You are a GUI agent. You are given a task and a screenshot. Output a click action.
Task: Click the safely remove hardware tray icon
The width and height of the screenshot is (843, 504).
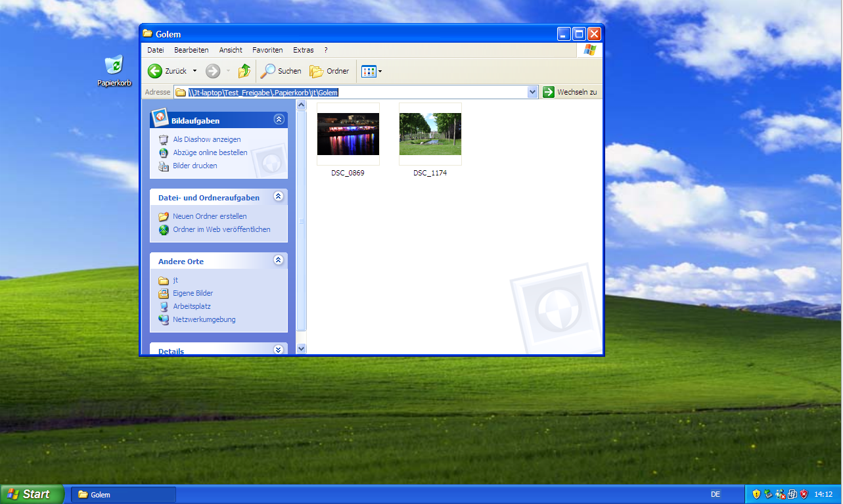(768, 494)
